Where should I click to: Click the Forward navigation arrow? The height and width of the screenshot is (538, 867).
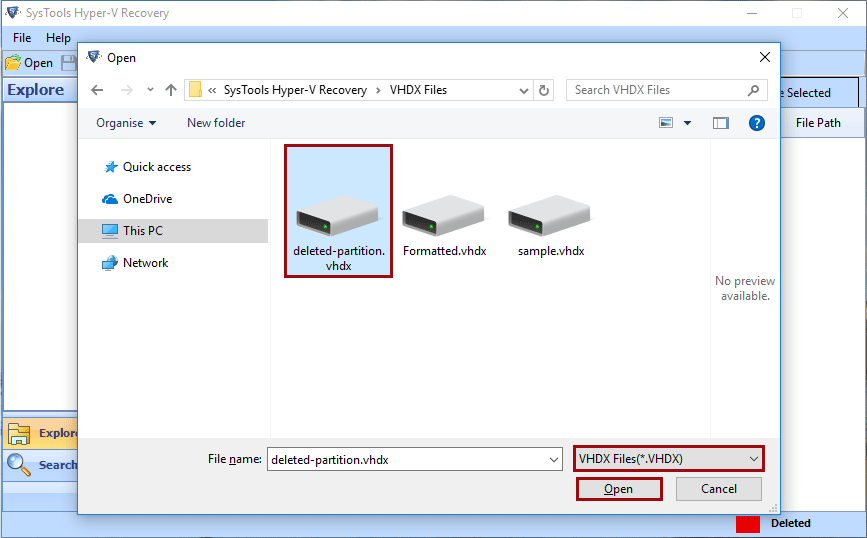pyautogui.click(x=127, y=90)
